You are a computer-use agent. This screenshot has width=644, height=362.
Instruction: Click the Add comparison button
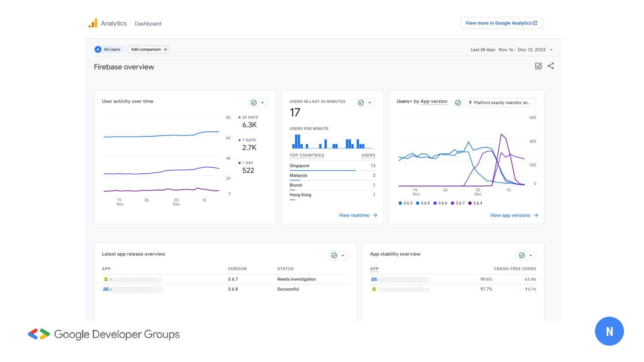(x=149, y=49)
